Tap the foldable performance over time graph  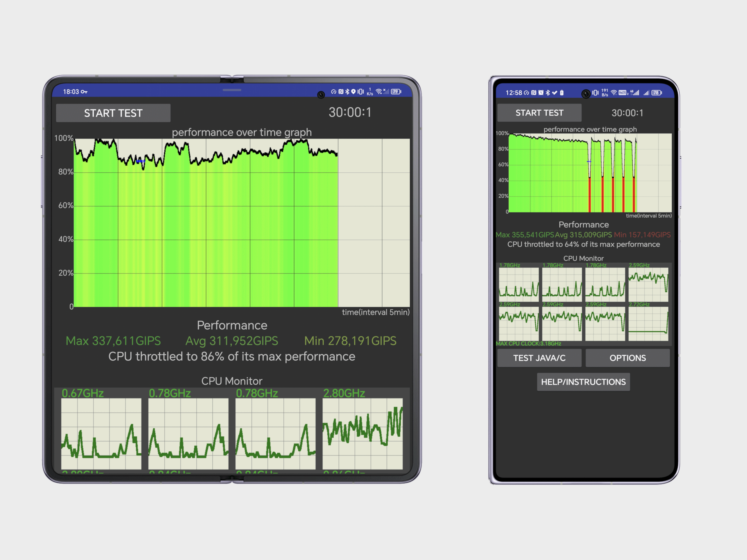click(242, 223)
